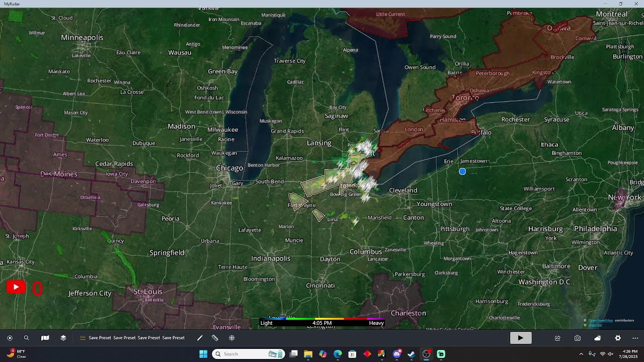The width and height of the screenshot is (644, 362).
Task: Open Task View from the taskbar
Action: (x=294, y=354)
